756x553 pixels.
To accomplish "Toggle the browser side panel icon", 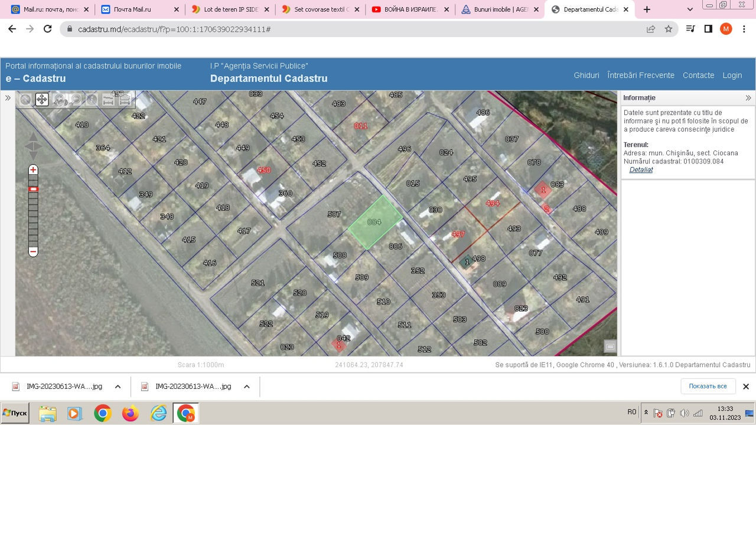I will tap(708, 29).
